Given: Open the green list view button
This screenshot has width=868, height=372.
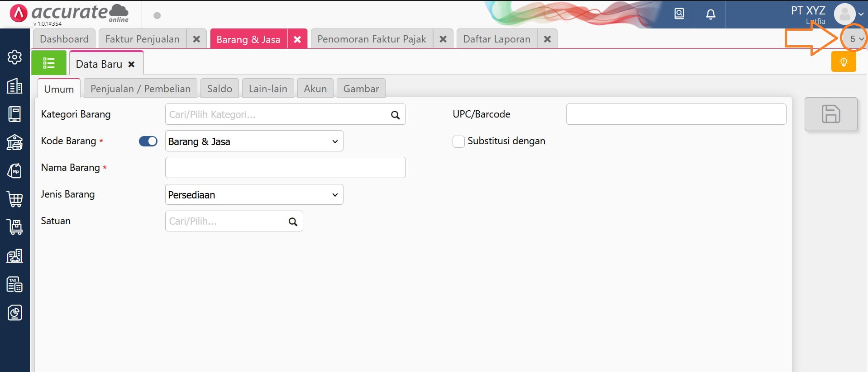Looking at the screenshot, I should click(x=49, y=63).
